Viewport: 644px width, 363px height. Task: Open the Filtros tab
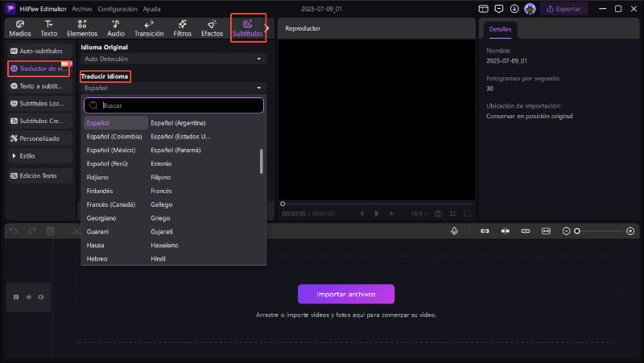(x=183, y=28)
